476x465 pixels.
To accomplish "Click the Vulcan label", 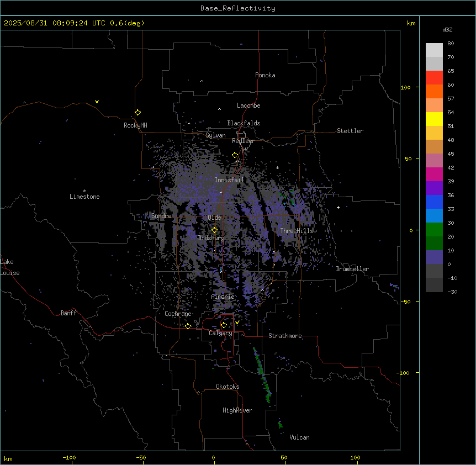I will tap(299, 437).
